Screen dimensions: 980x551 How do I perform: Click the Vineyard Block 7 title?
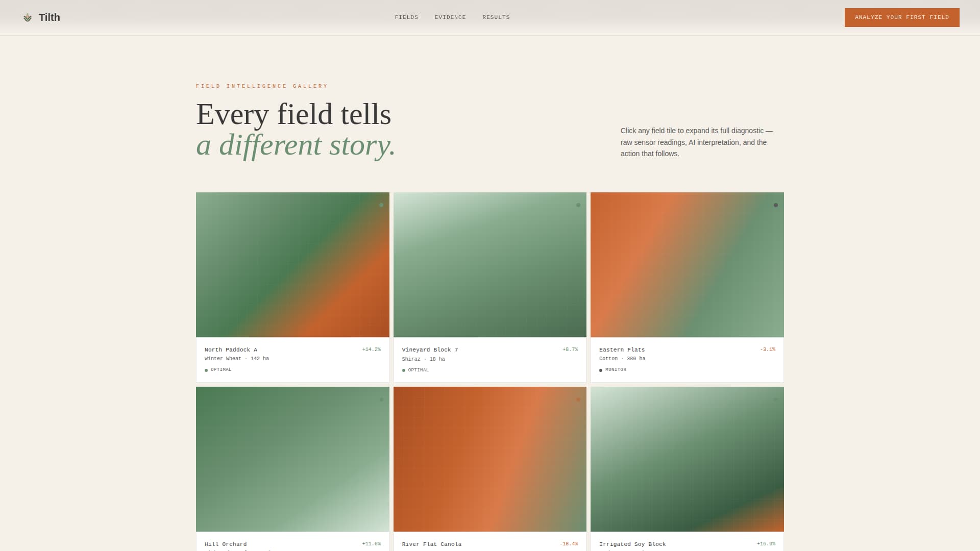click(x=430, y=350)
